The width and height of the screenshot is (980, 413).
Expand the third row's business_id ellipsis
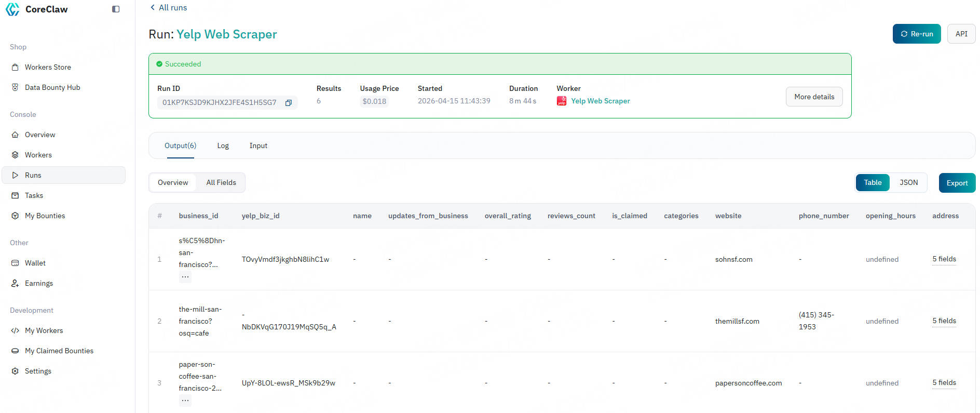tap(185, 401)
